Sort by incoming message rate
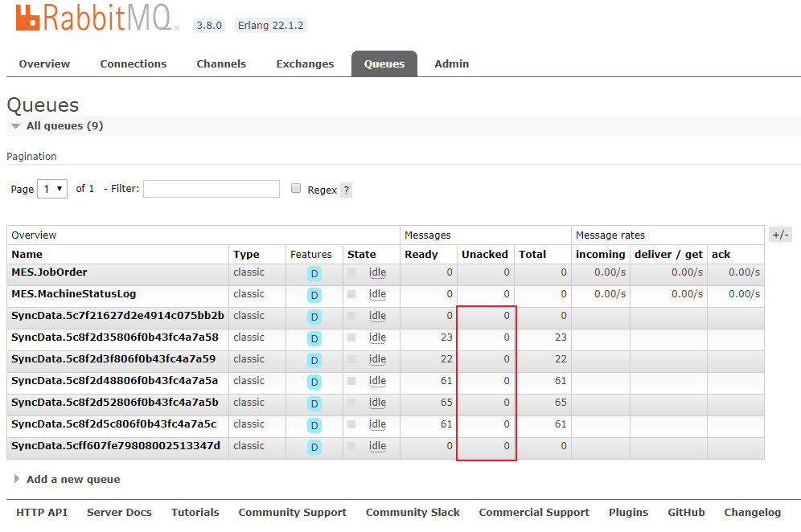This screenshot has width=801, height=532. [600, 254]
